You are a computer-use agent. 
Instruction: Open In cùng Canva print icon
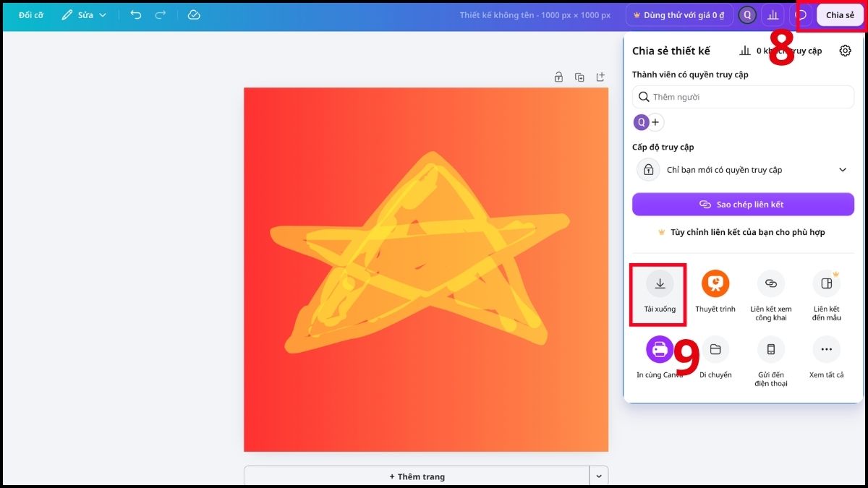660,349
